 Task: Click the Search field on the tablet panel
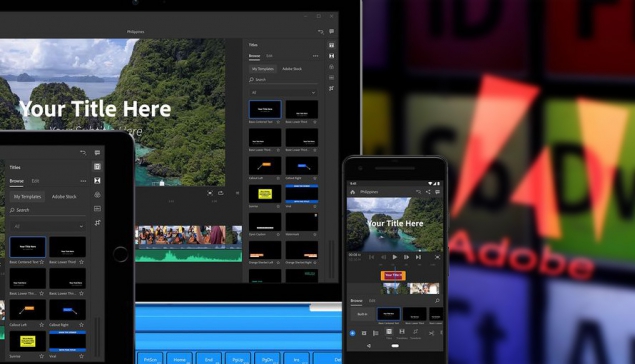click(48, 210)
